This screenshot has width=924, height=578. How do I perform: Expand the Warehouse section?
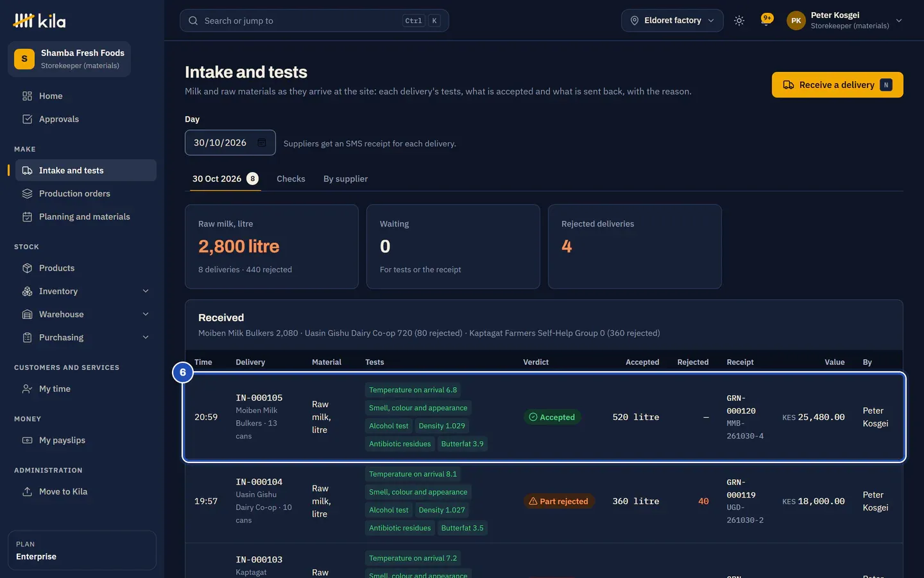86,315
